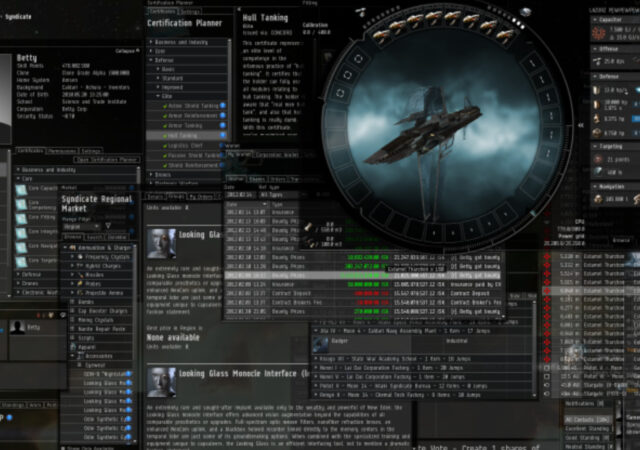Viewport: 640px width, 450px height.
Task: Open the Certificates tab on character sheet
Action: (x=28, y=150)
